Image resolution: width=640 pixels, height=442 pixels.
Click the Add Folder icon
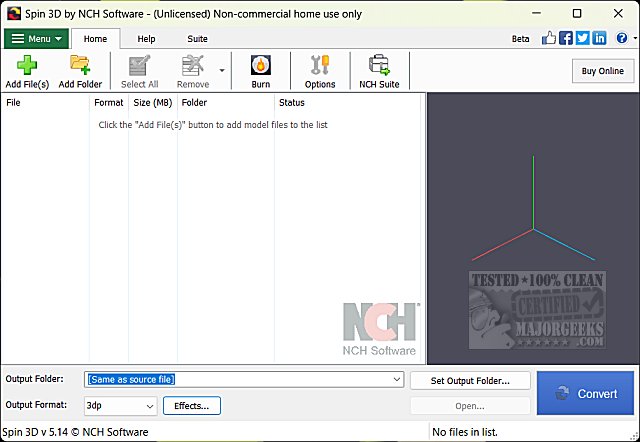tap(80, 65)
